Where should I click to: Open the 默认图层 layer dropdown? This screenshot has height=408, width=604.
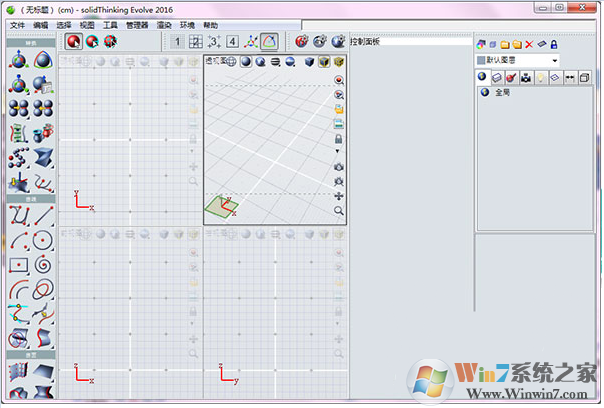point(518,60)
